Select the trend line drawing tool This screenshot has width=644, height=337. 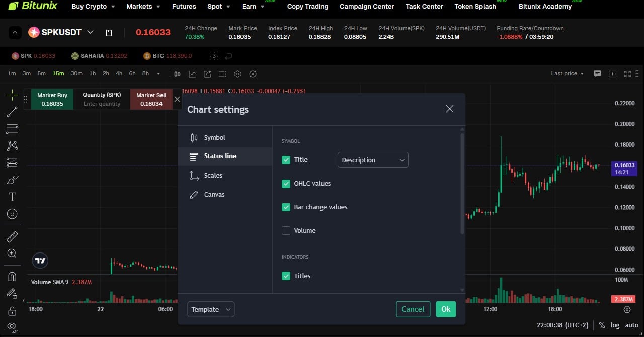[12, 111]
